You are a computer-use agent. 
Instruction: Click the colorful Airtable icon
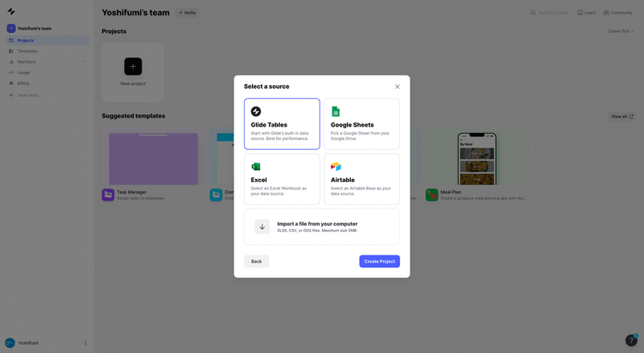click(x=336, y=167)
